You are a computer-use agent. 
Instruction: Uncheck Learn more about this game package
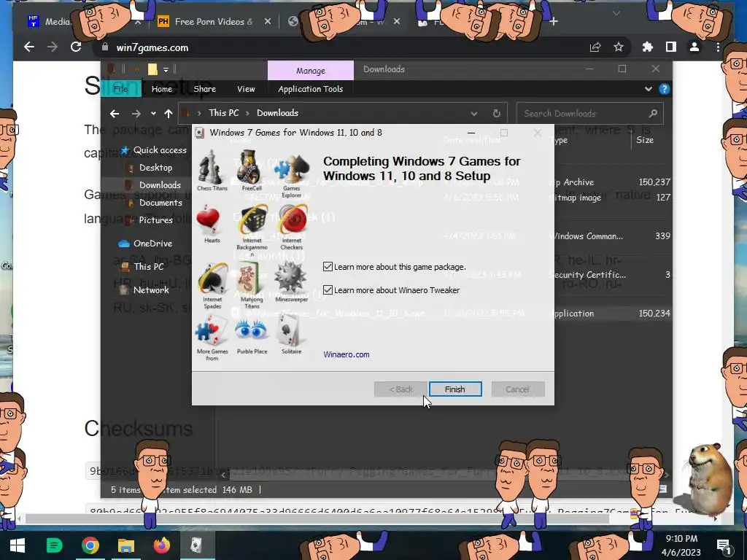[328, 267]
